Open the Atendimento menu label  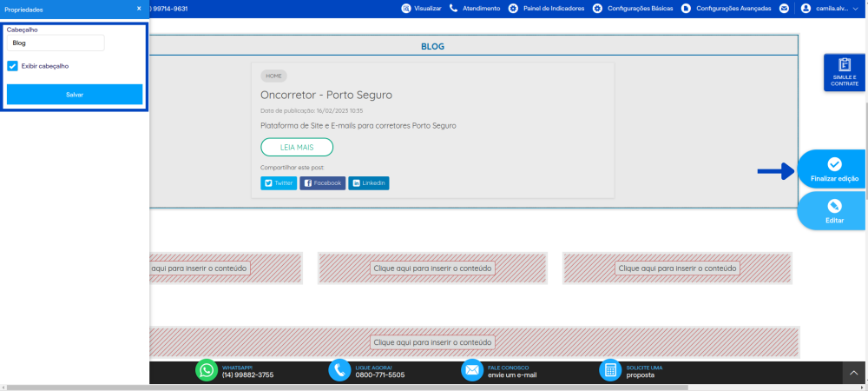pos(481,9)
